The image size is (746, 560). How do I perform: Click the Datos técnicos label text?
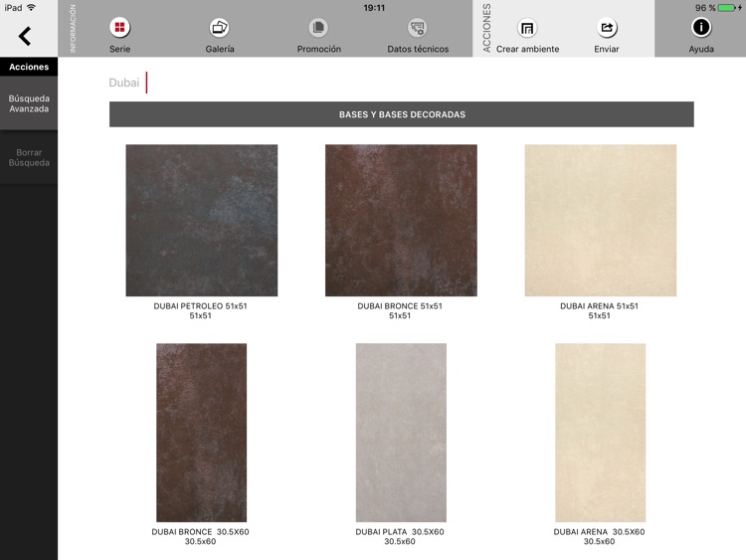click(418, 49)
